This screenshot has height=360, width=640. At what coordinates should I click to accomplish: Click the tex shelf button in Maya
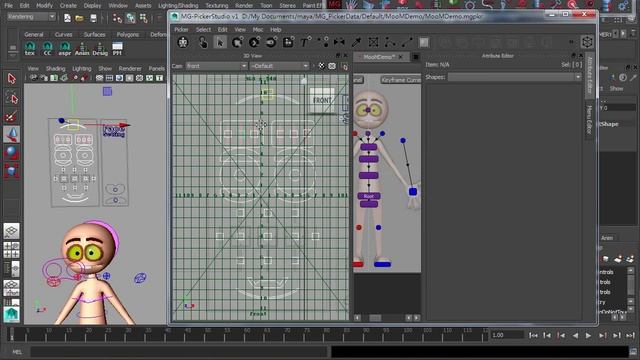tap(30, 49)
